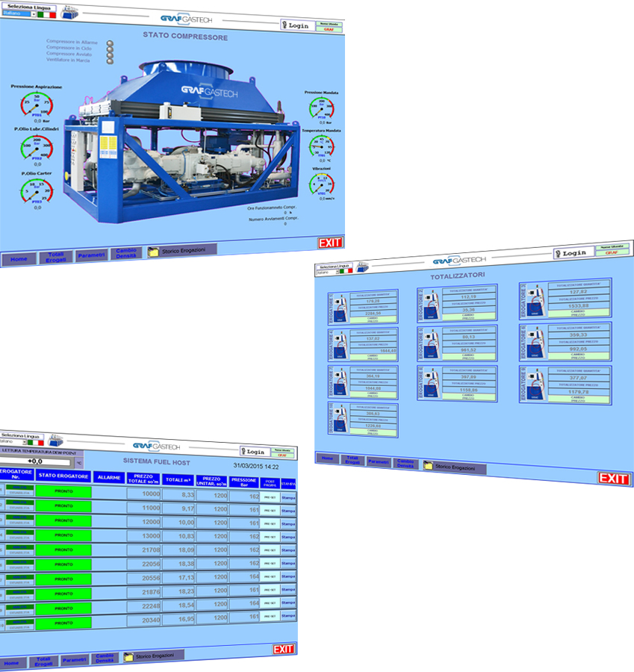Click the Compressore in Allarme indicator light
Image resolution: width=634 pixels, height=672 pixels.
tap(111, 43)
